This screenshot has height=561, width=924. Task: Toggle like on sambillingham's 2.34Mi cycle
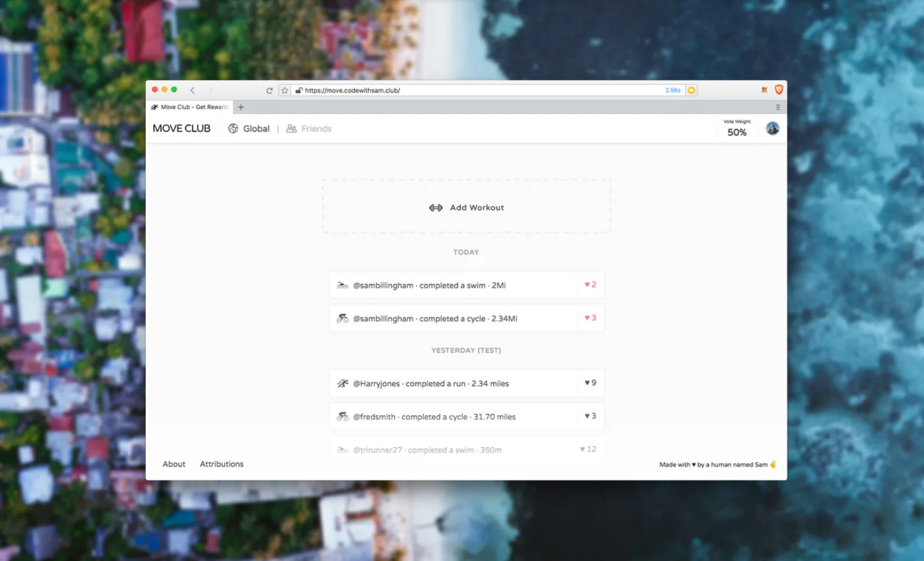[x=591, y=317]
